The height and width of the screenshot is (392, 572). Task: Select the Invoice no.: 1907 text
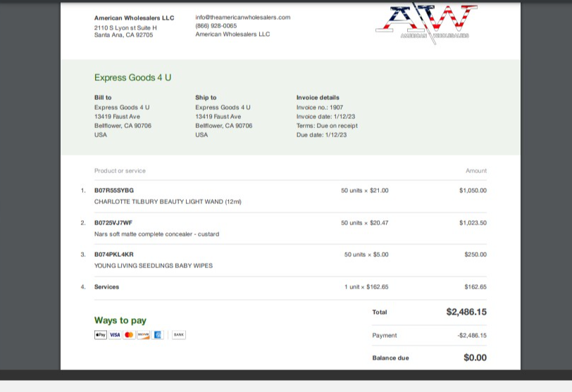pos(320,108)
